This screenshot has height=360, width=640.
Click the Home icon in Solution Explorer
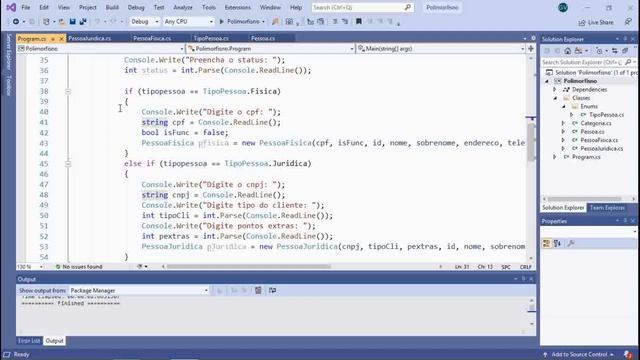(x=568, y=51)
